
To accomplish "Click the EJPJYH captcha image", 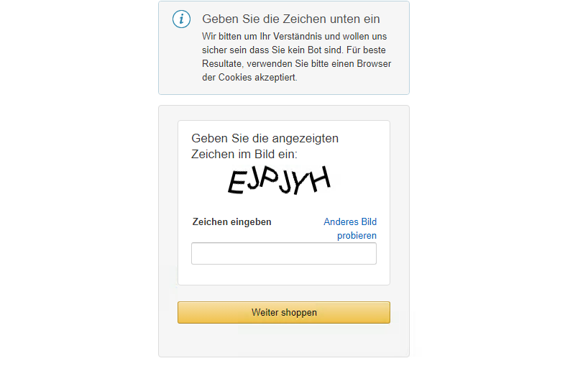I will [280, 180].
